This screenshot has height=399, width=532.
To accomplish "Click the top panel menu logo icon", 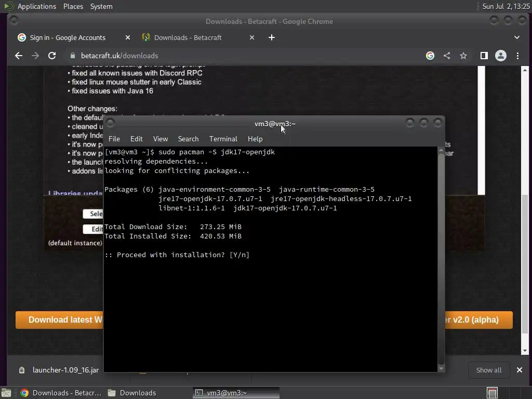I will [8, 6].
